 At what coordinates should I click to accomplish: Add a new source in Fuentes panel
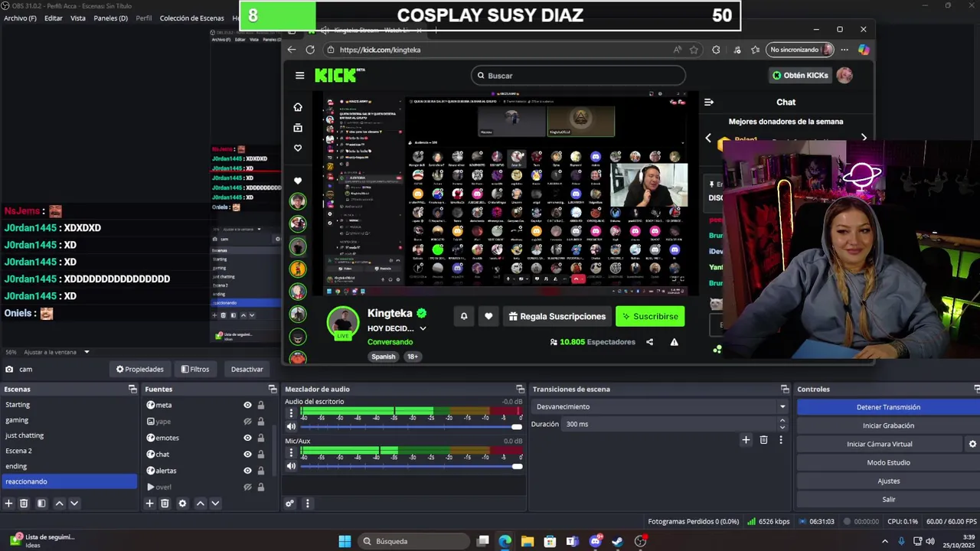pos(150,504)
